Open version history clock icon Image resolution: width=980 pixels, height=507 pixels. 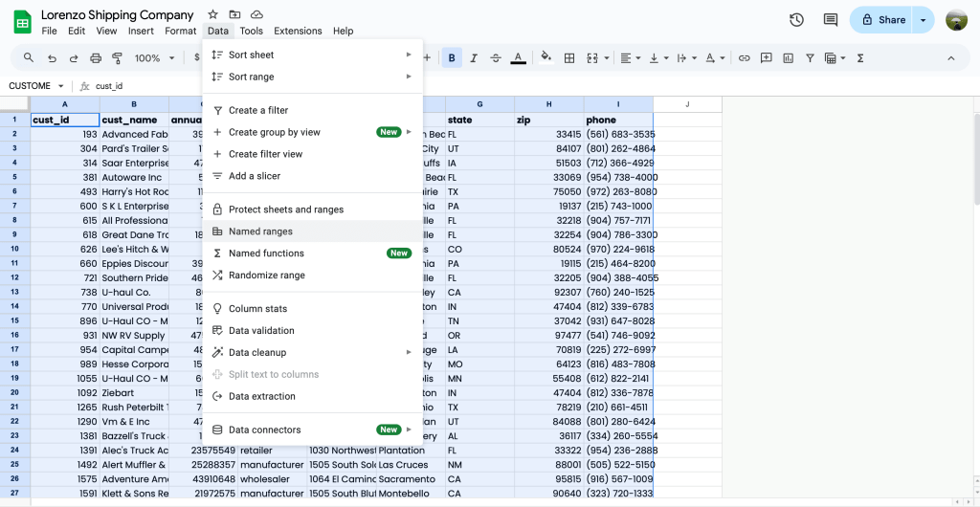pyautogui.click(x=796, y=20)
